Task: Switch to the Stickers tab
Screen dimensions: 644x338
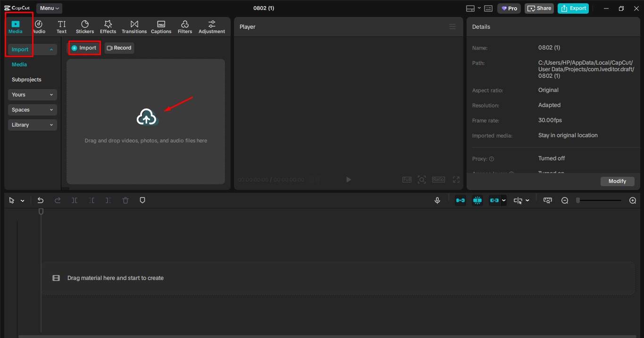Action: (85, 27)
